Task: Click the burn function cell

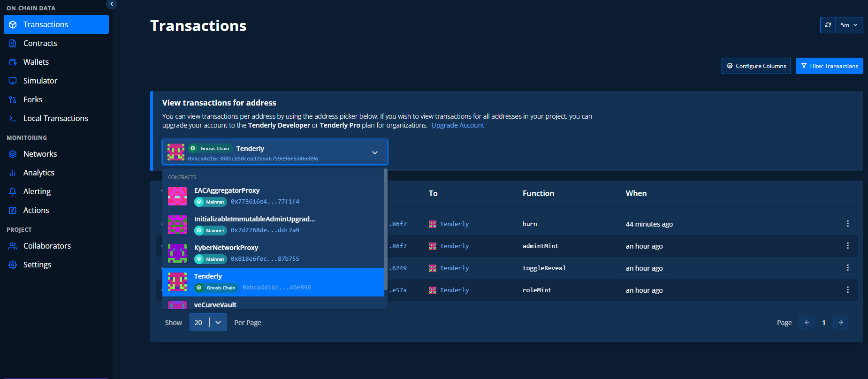Action: [530, 224]
